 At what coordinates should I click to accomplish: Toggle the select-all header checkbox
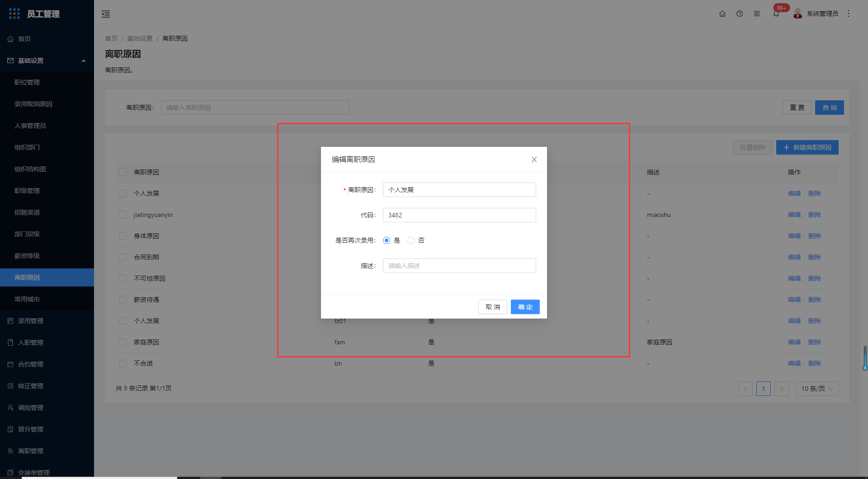(x=123, y=172)
